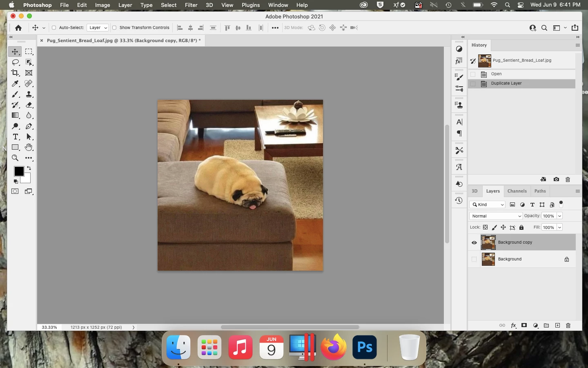
Task: Create a new adjustment layer
Action: click(x=535, y=325)
